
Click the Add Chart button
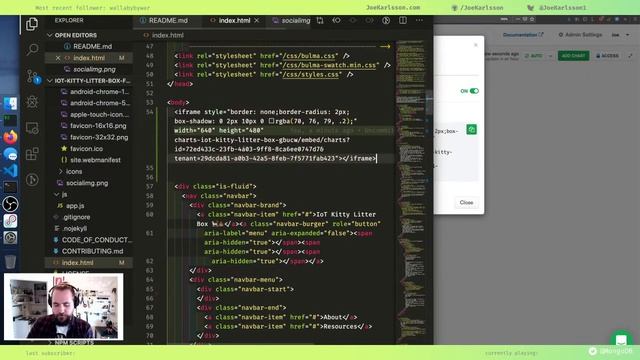[573, 56]
